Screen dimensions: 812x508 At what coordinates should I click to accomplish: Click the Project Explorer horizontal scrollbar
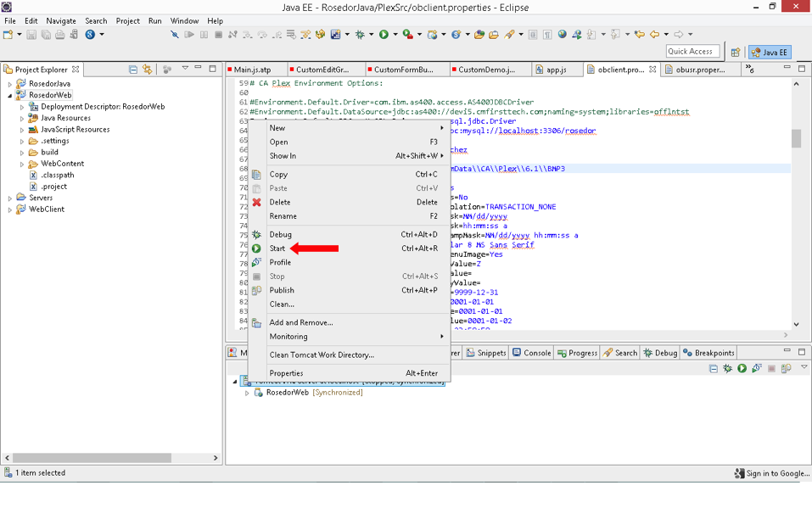tap(93, 458)
